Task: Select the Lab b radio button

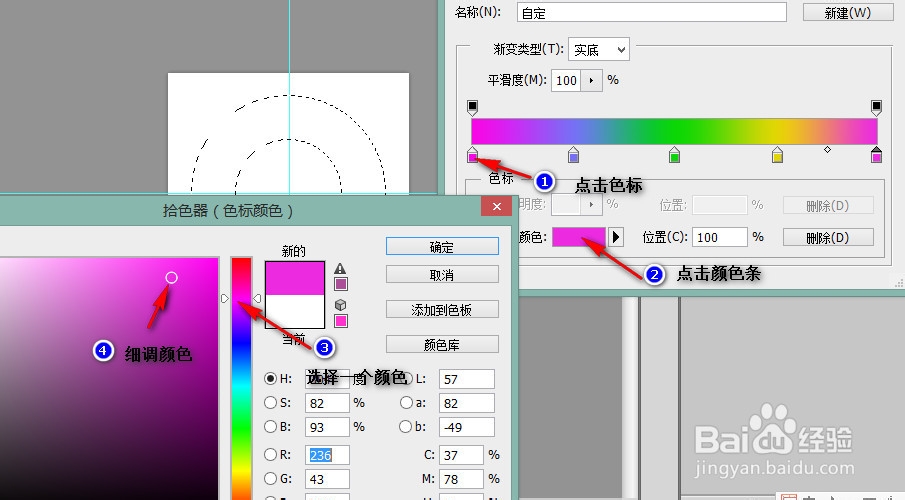Action: (x=405, y=427)
